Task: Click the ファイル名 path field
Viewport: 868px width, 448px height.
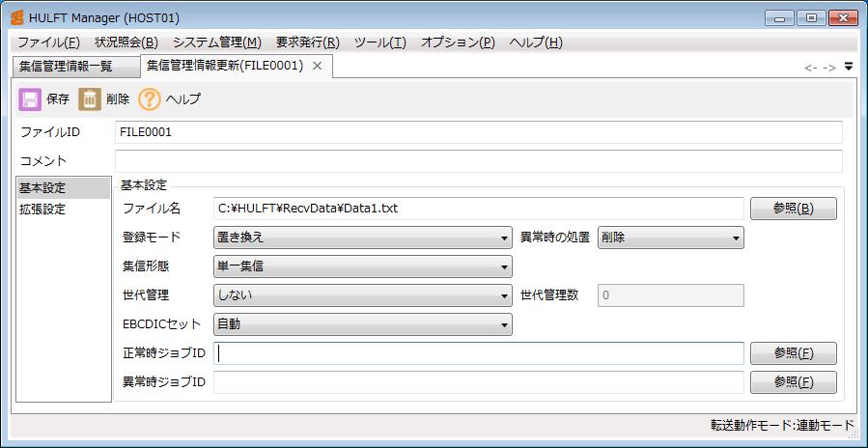Action: click(x=478, y=209)
